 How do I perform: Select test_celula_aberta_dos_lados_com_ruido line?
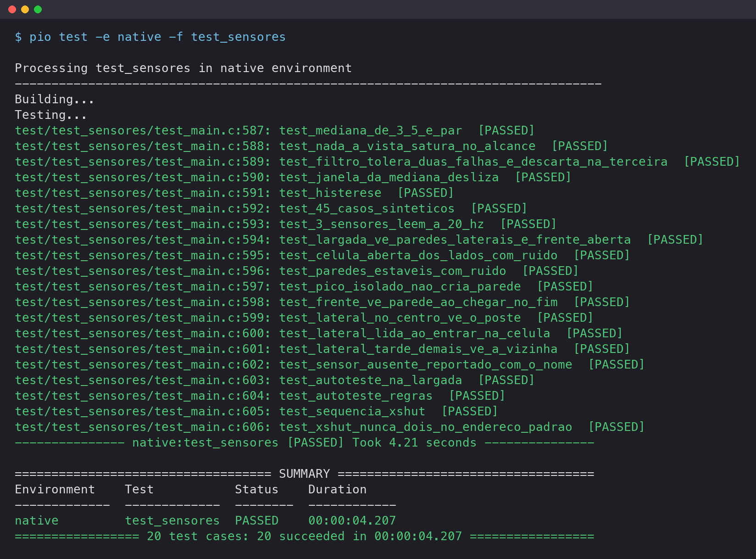coord(322,256)
